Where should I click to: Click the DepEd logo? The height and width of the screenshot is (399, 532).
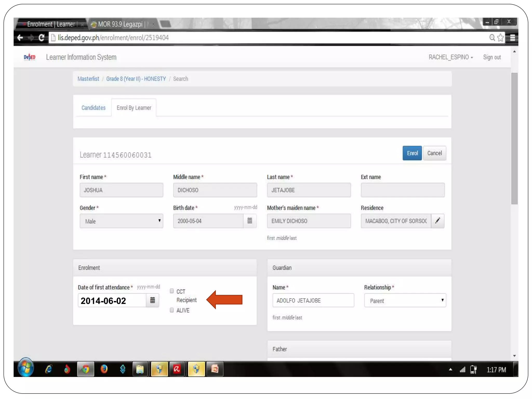click(x=30, y=57)
